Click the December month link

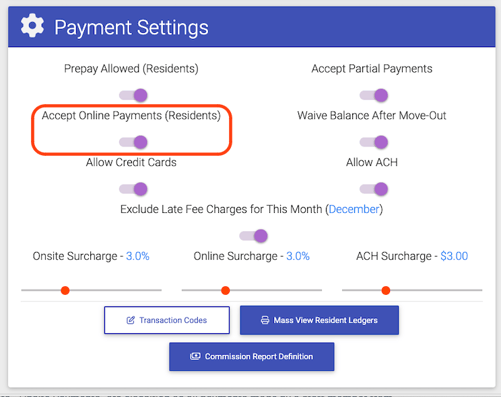(354, 209)
